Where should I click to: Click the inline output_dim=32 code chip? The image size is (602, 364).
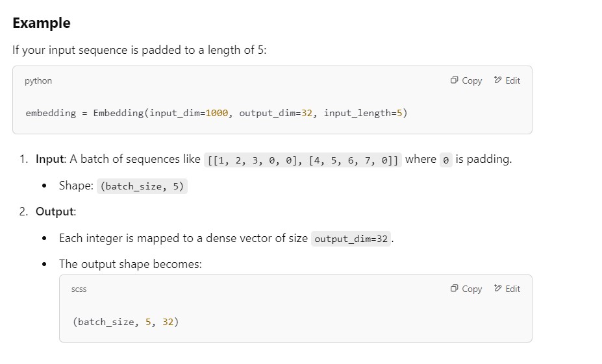351,239
